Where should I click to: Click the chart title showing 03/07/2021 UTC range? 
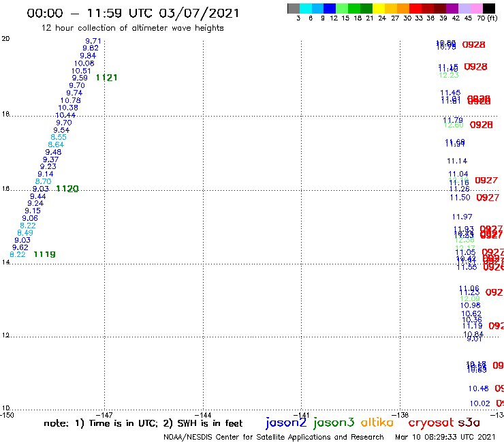pyautogui.click(x=133, y=13)
